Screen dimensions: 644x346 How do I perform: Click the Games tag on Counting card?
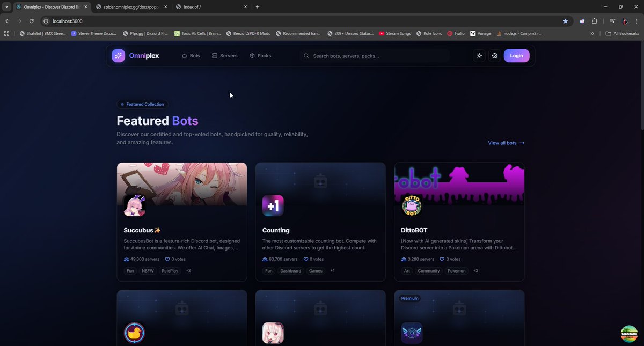pyautogui.click(x=316, y=271)
